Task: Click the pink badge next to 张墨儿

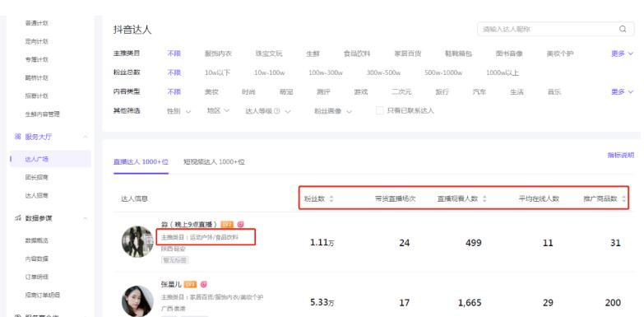Action: (x=203, y=285)
